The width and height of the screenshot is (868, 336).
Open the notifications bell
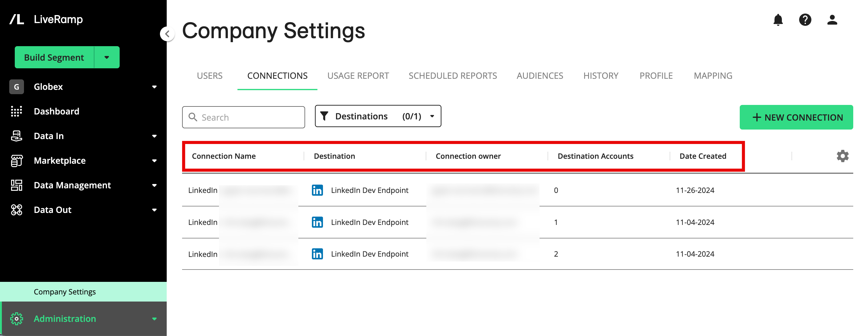778,20
